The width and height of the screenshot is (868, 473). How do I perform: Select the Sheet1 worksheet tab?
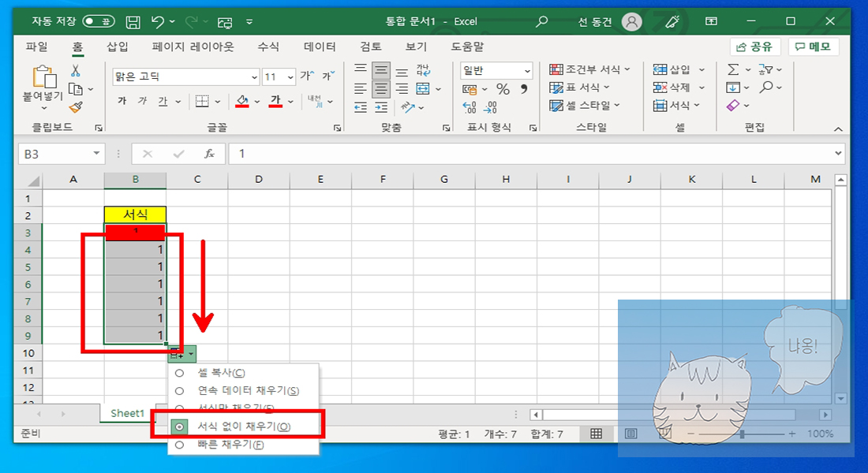click(127, 413)
